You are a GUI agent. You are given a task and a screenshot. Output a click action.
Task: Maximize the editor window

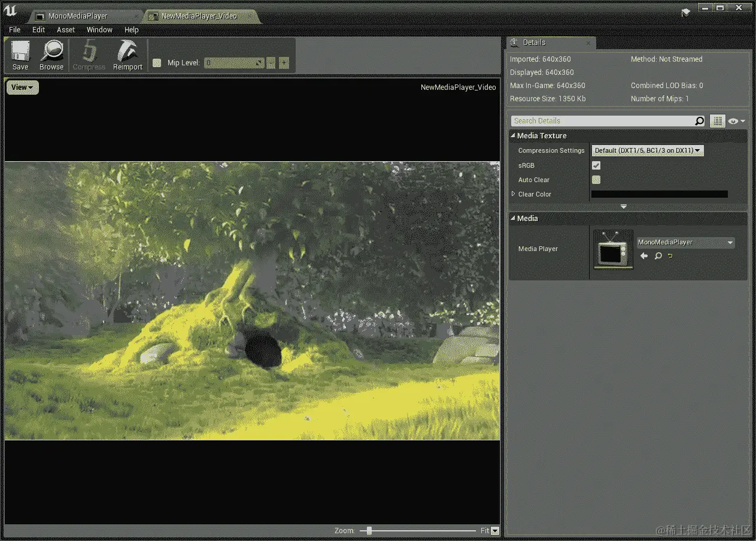pyautogui.click(x=720, y=7)
